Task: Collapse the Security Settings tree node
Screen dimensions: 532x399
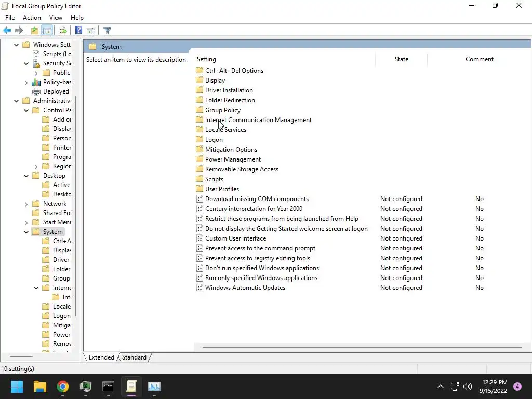Action: point(26,63)
